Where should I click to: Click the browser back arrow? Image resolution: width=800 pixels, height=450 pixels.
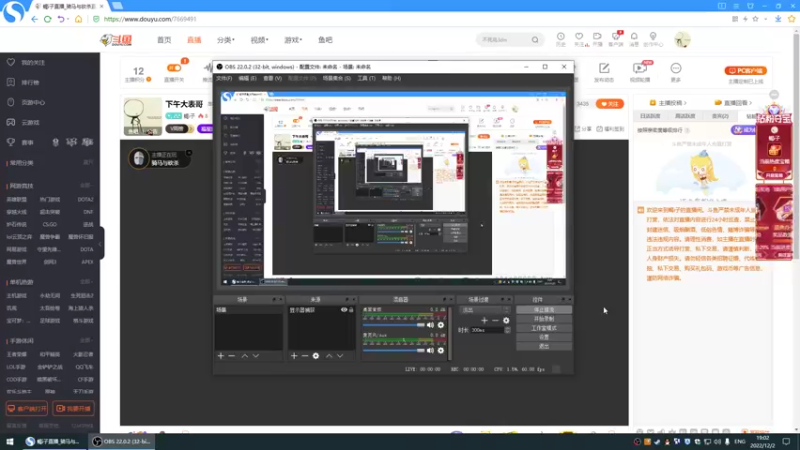(x=35, y=19)
